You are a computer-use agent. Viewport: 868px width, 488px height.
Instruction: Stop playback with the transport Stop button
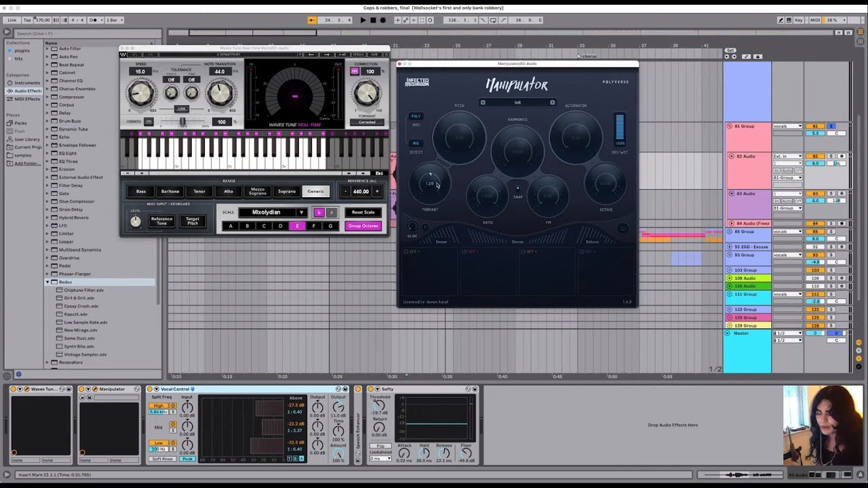(373, 20)
